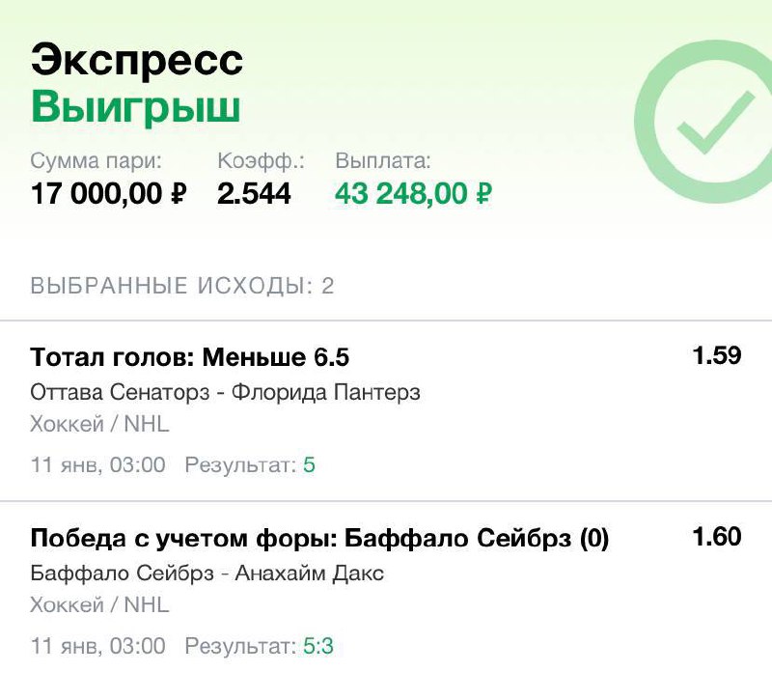772x700 pixels.
Task: Click the payout amount 43 248,00 ₽
Action: [x=414, y=194]
